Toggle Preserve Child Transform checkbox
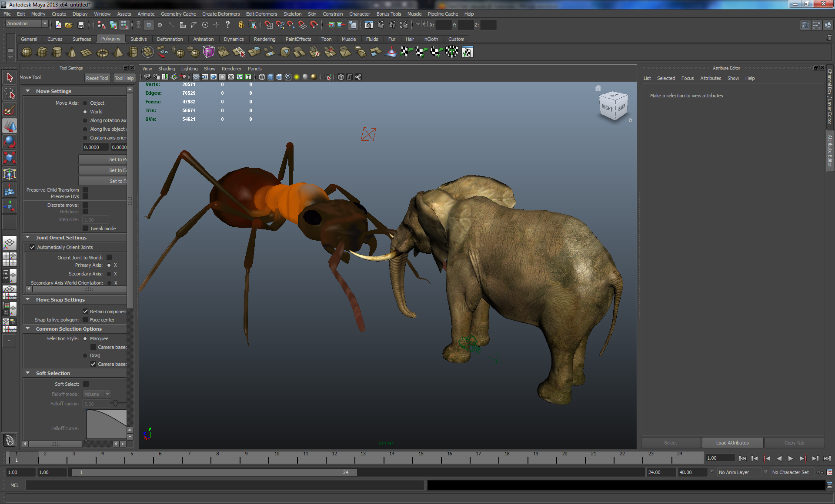 point(86,190)
